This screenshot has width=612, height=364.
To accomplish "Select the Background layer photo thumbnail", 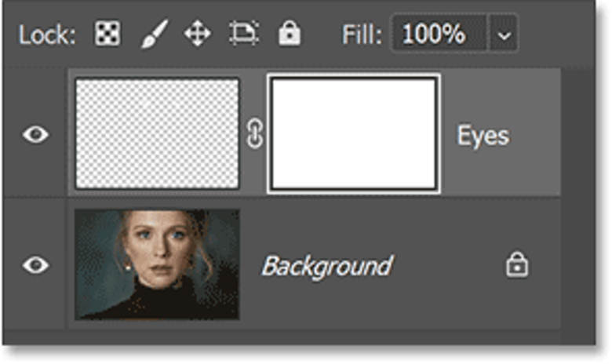I will coord(157,264).
